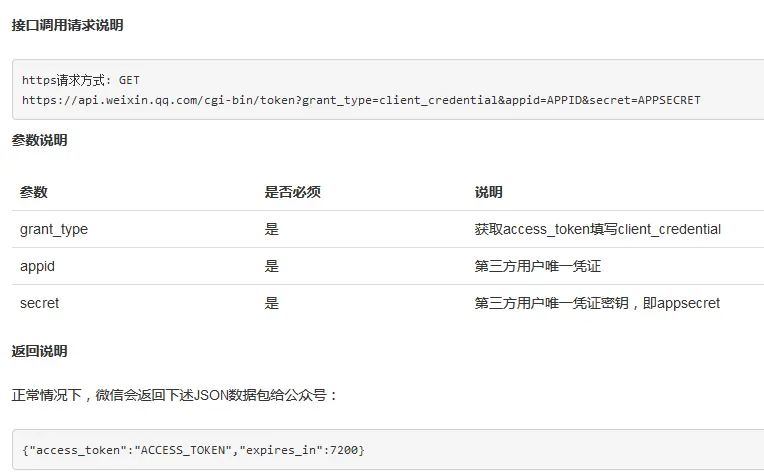Image resolution: width=764 pixels, height=473 pixels.
Task: Click the line https请求方式: GET
Action: (x=81, y=80)
